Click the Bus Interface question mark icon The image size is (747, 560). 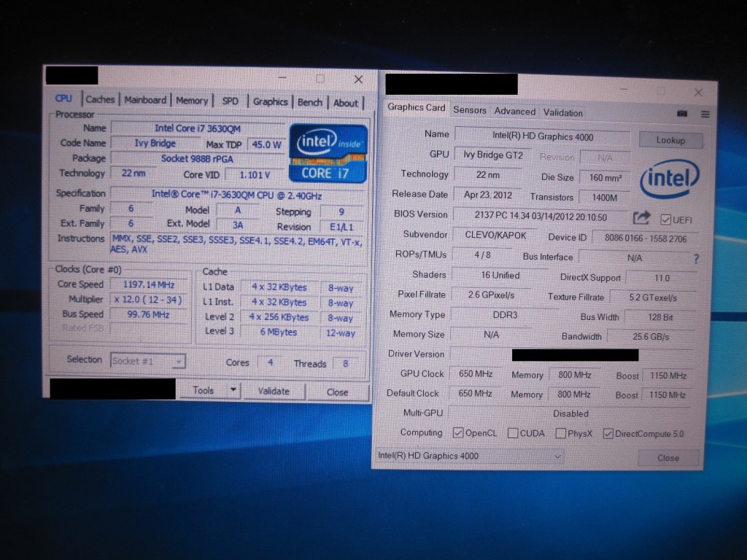(696, 259)
